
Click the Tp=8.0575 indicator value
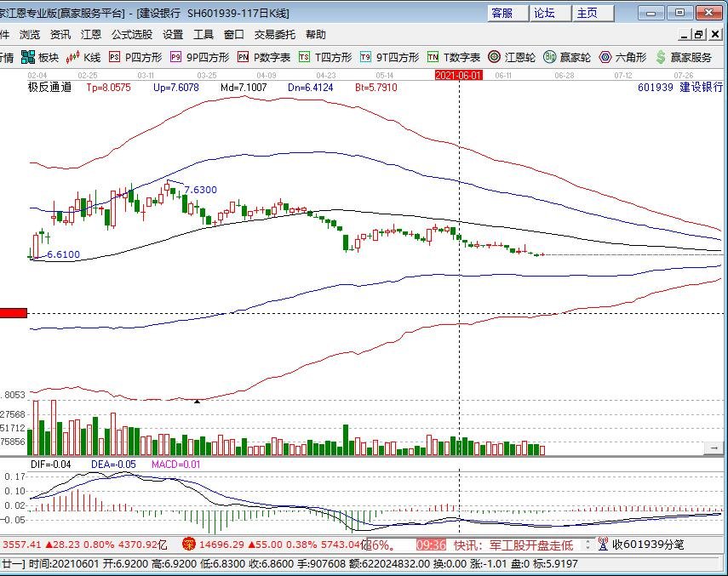coord(109,87)
